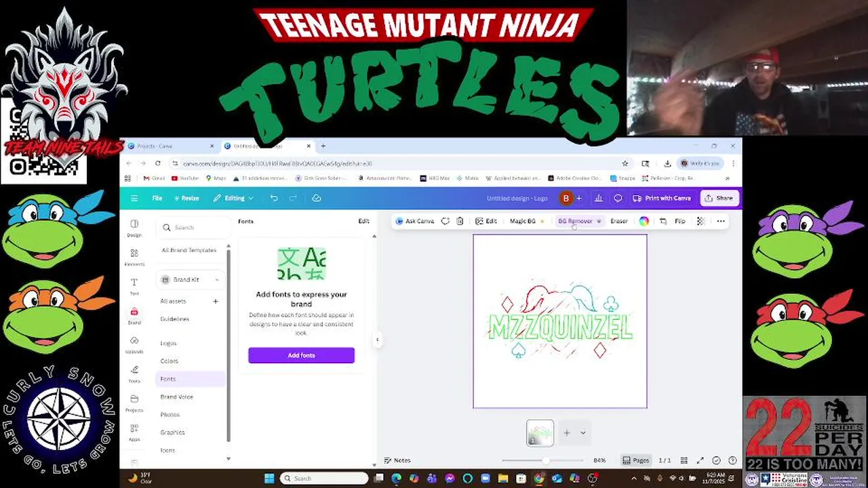The image size is (868, 488).
Task: Open the Resize menu
Action: (186, 198)
